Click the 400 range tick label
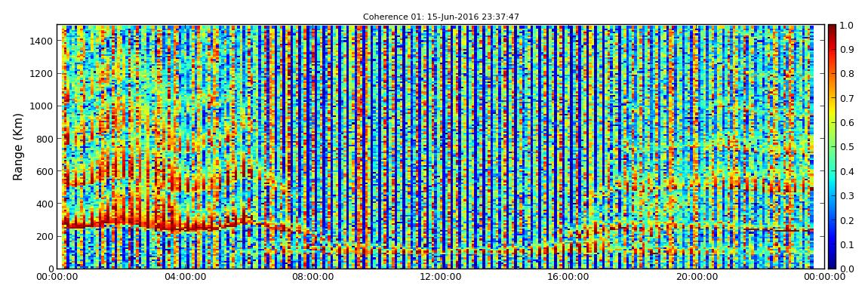This screenshot has height=307, width=868. pyautogui.click(x=45, y=204)
